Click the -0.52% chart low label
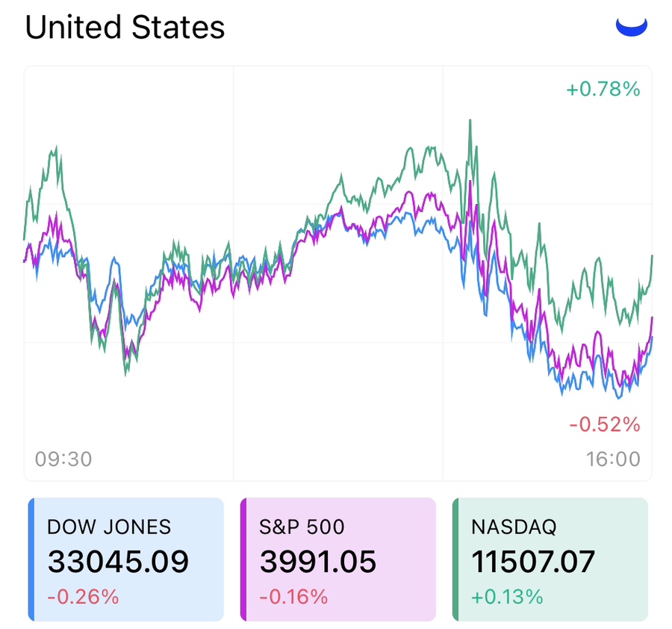Screen dimensions: 672x629 pyautogui.click(x=604, y=425)
